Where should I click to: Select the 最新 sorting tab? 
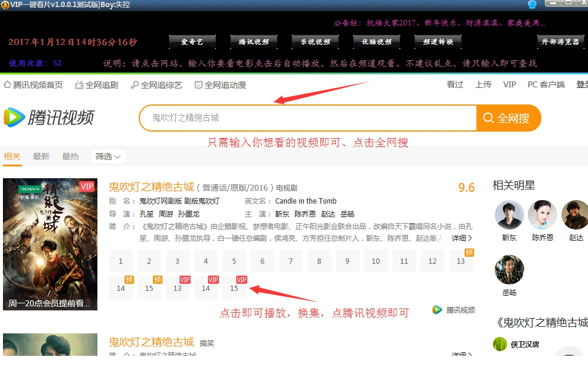(x=41, y=156)
